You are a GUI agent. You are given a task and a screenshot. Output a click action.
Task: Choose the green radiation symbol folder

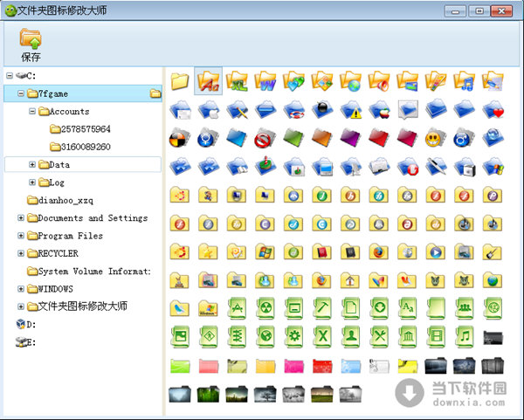pyautogui.click(x=265, y=308)
